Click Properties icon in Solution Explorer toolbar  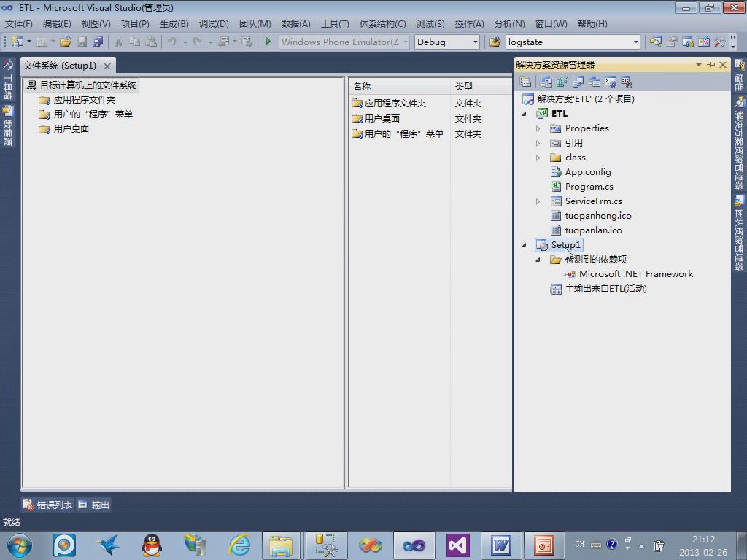point(525,82)
